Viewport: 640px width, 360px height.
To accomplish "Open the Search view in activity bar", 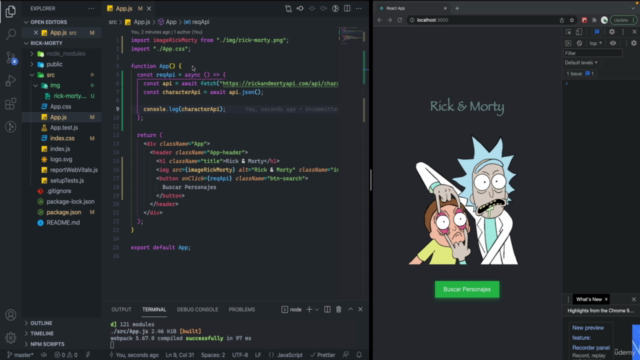I will [11, 34].
